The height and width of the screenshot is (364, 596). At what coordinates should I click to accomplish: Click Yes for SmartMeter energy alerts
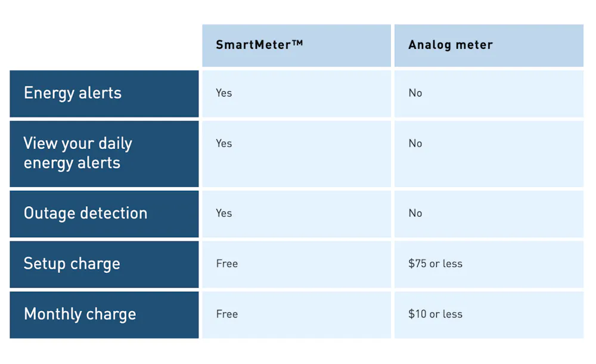(224, 93)
